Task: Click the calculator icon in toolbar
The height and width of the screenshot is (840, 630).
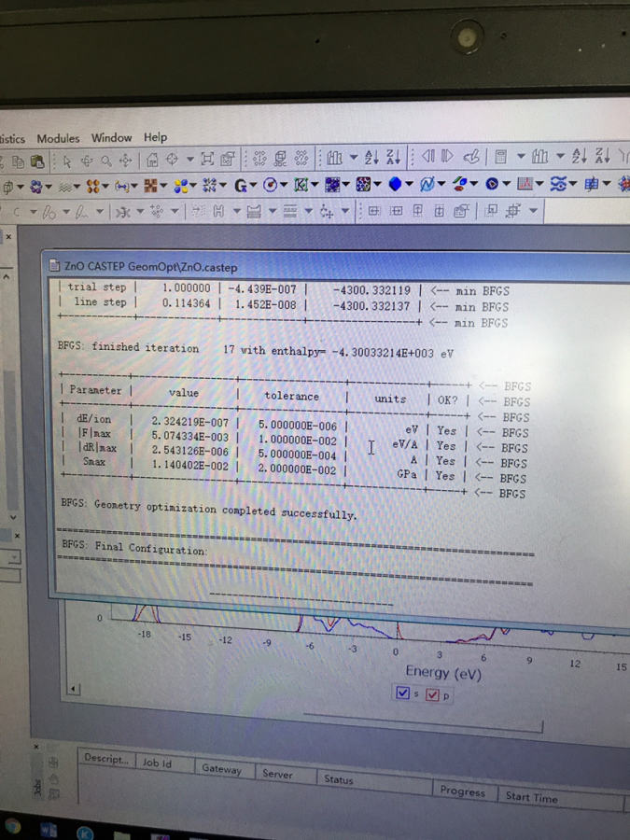Action: [501, 157]
